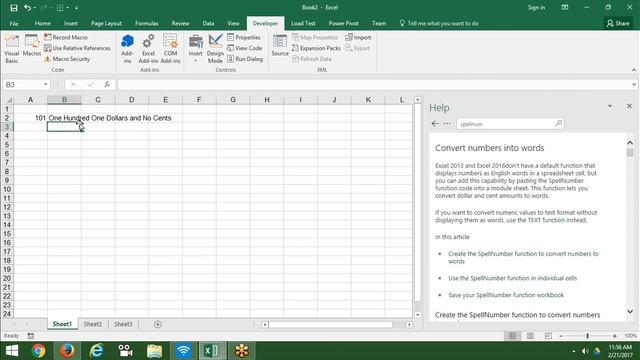Open the Macros dialog
The width and height of the screenshot is (640, 360).
(32, 46)
